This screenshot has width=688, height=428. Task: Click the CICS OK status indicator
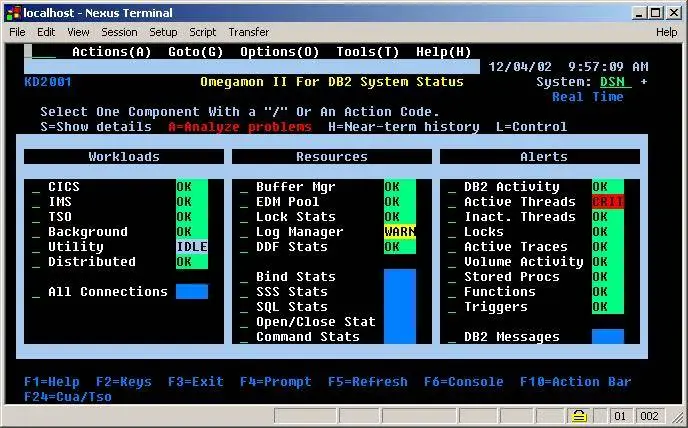192,187
